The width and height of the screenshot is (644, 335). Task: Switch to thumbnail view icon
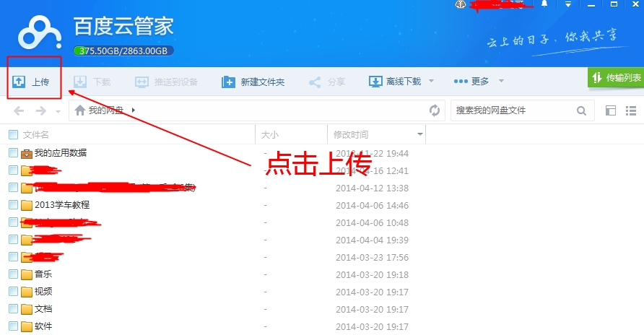[611, 110]
